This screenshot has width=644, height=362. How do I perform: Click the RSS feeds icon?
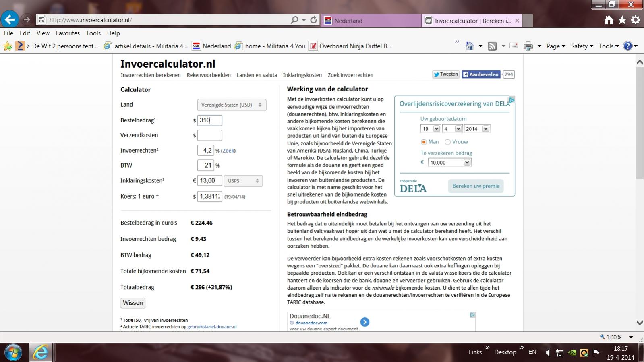[492, 46]
